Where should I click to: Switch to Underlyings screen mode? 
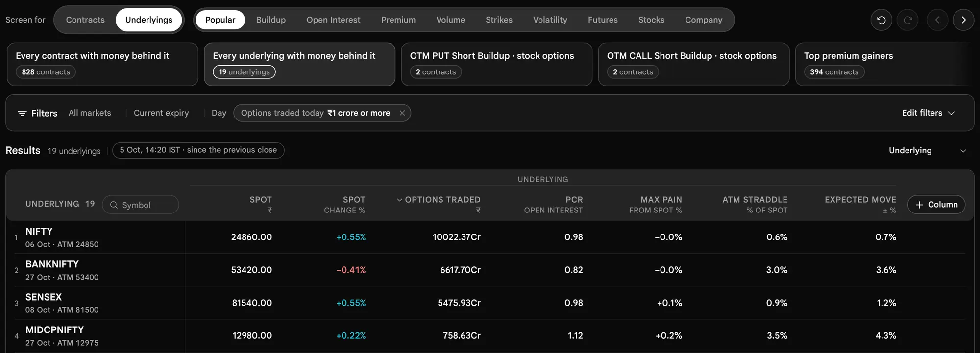tap(149, 20)
